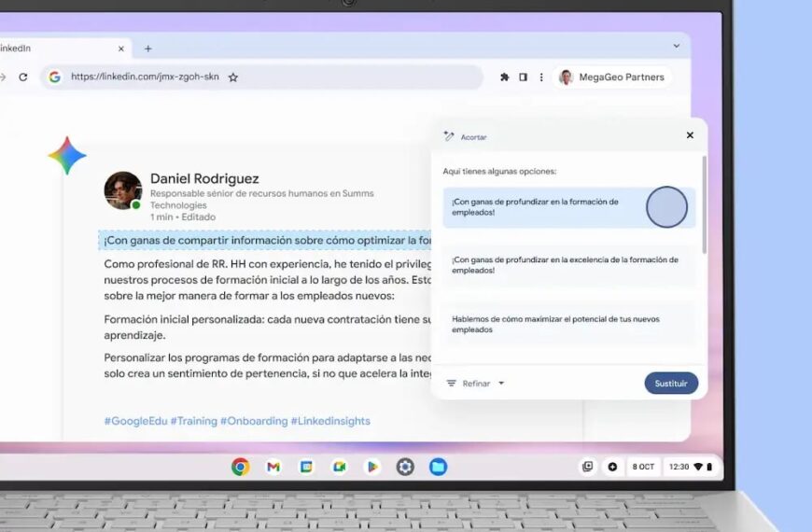Click 'Formación inicial personalizada' paragraph

tap(268, 328)
